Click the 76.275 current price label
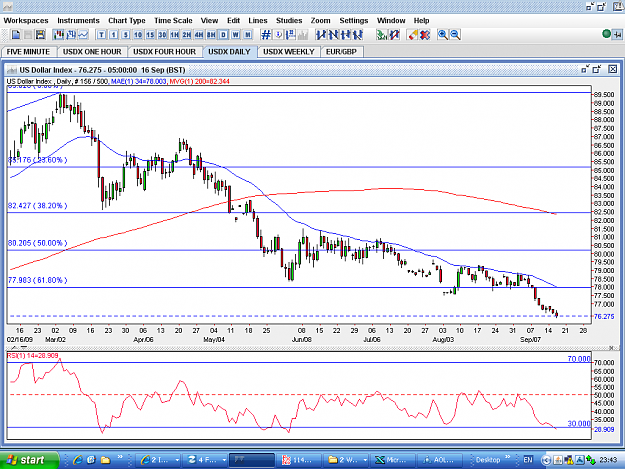This screenshot has width=625, height=469. [604, 316]
